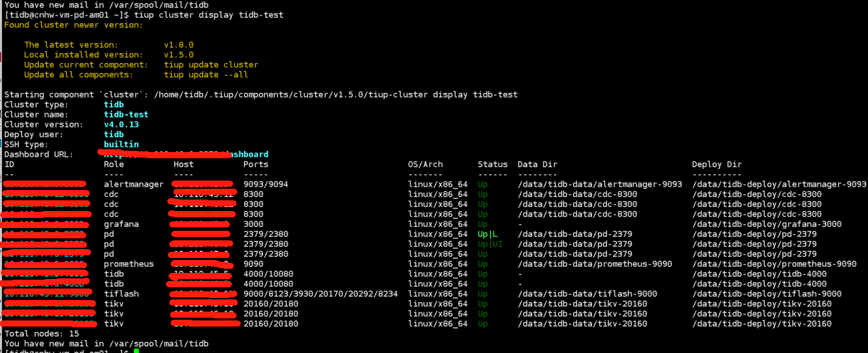
Task: Click the 'OS/Arch' column header
Action: tap(425, 164)
